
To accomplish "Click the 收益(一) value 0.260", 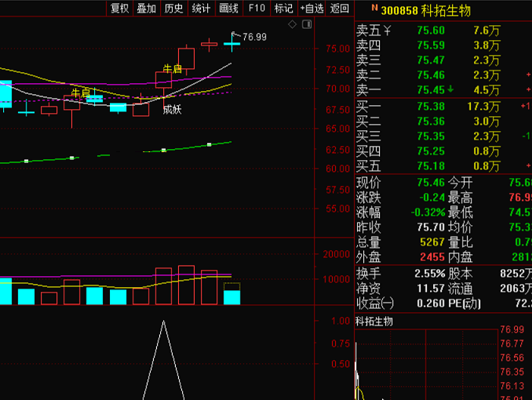I will [x=431, y=304].
